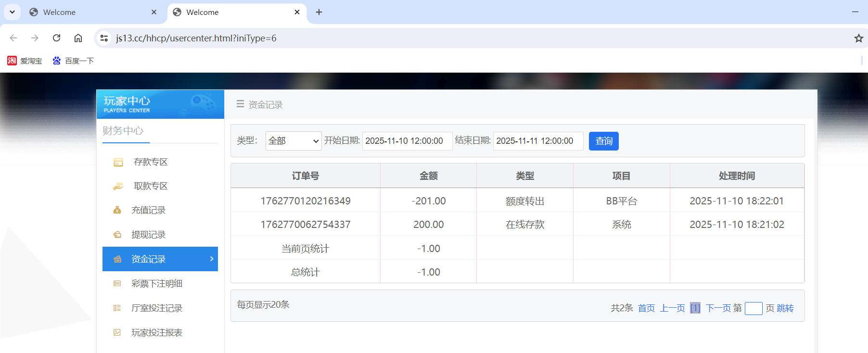Select page [1] in pagination

point(695,308)
